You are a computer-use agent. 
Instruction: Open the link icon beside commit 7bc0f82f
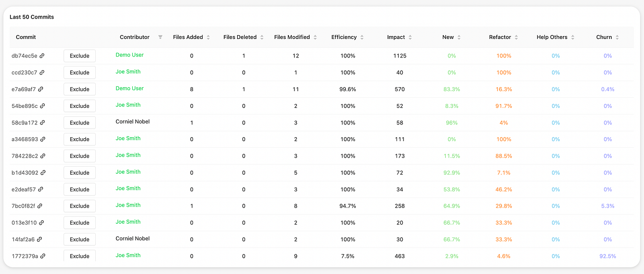tap(42, 206)
